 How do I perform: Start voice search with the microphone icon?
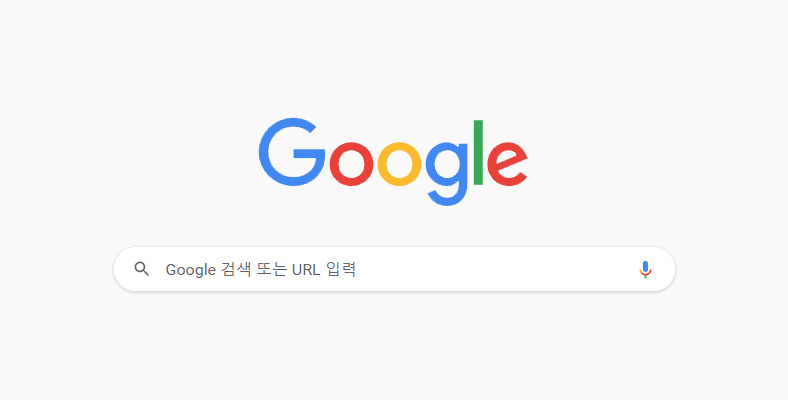(645, 270)
